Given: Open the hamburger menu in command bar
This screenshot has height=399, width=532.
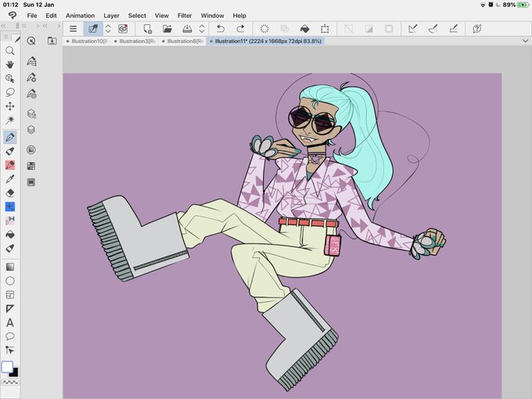Looking at the screenshot, I should point(73,29).
